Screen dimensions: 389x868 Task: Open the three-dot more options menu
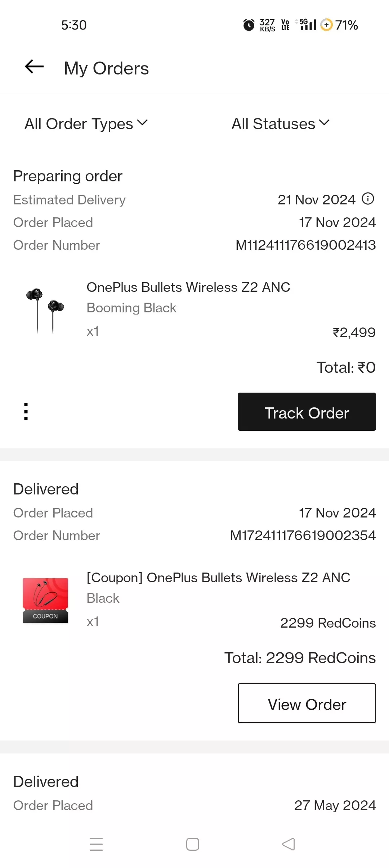26,412
